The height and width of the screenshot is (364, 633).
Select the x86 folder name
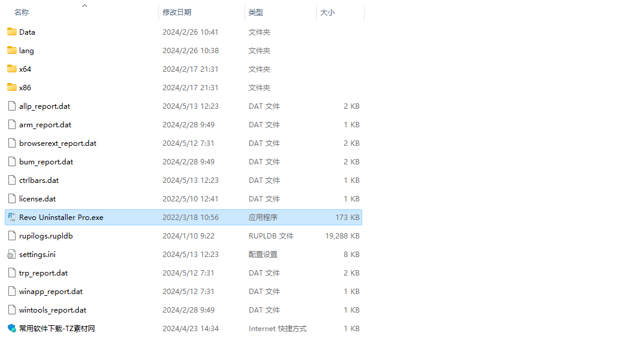click(25, 88)
